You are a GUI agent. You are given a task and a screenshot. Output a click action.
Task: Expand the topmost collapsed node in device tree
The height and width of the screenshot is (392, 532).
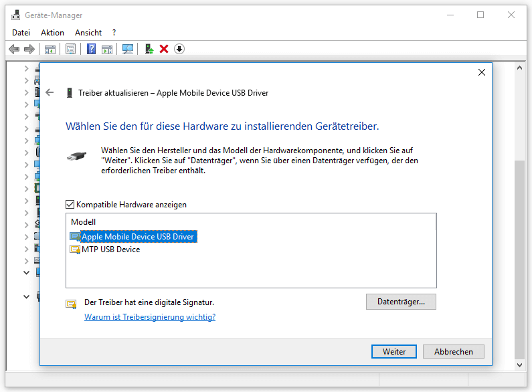click(27, 68)
